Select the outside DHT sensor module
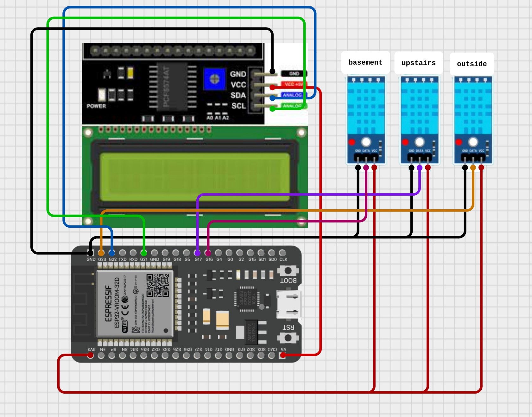This screenshot has width=532, height=417. pyautogui.click(x=473, y=120)
